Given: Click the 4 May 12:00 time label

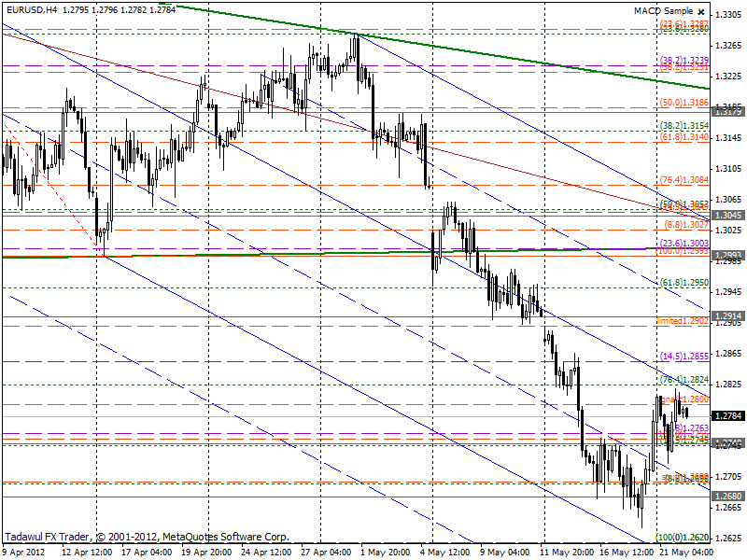Looking at the screenshot, I should pyautogui.click(x=445, y=553).
